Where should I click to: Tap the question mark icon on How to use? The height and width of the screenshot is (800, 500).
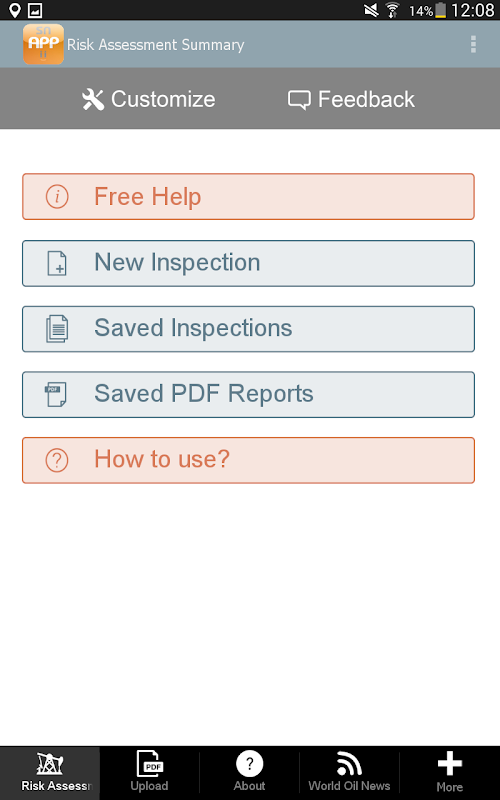[x=57, y=460]
